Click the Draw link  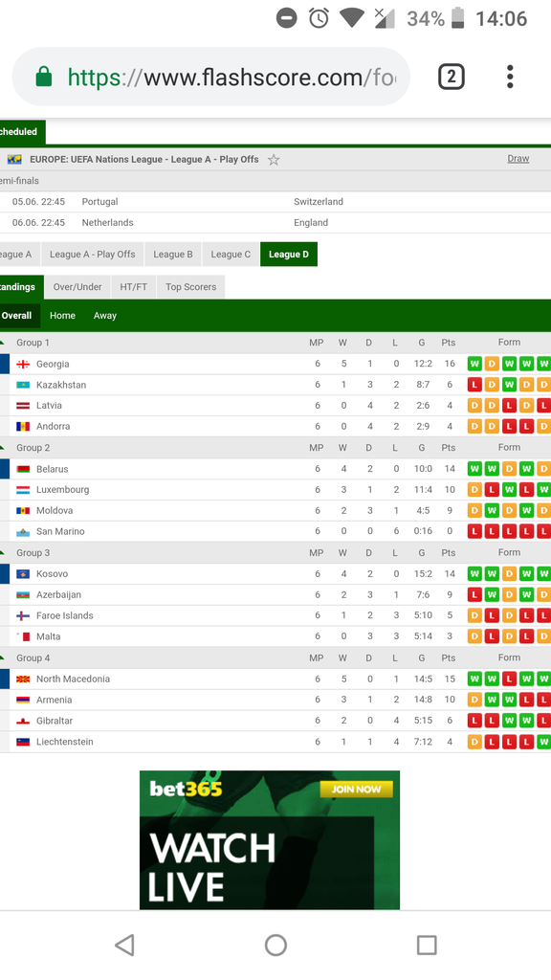click(x=518, y=159)
